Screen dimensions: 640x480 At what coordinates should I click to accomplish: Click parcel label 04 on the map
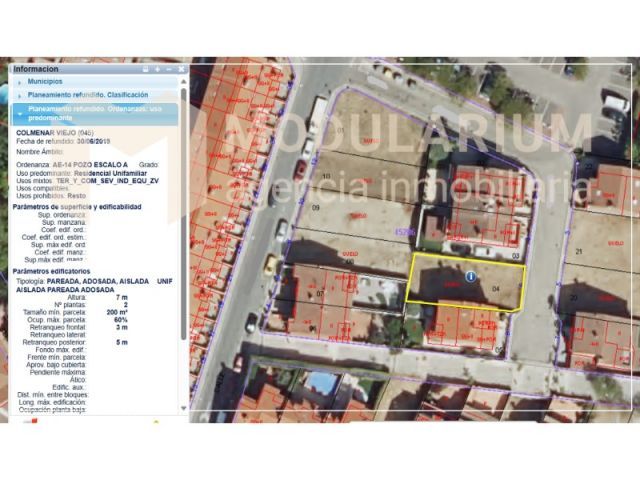pos(496,289)
